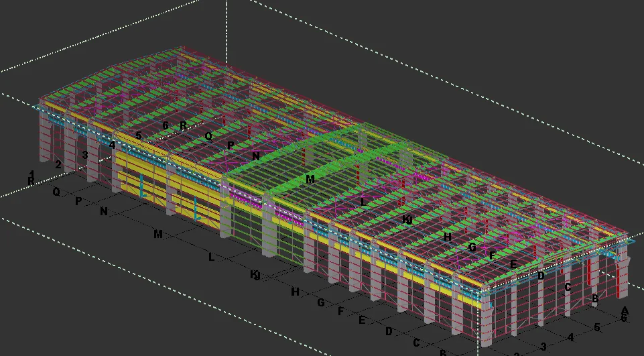Click grid label 2 by the far gable

(x=58, y=164)
